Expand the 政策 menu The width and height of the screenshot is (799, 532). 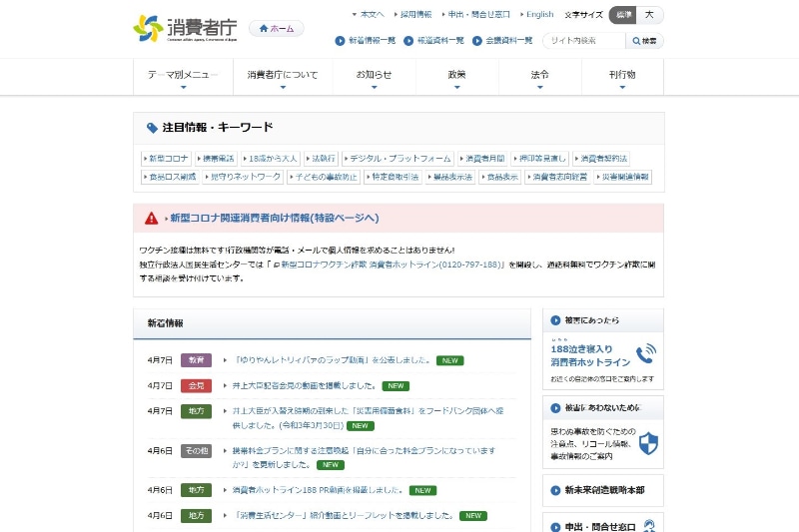pos(457,77)
